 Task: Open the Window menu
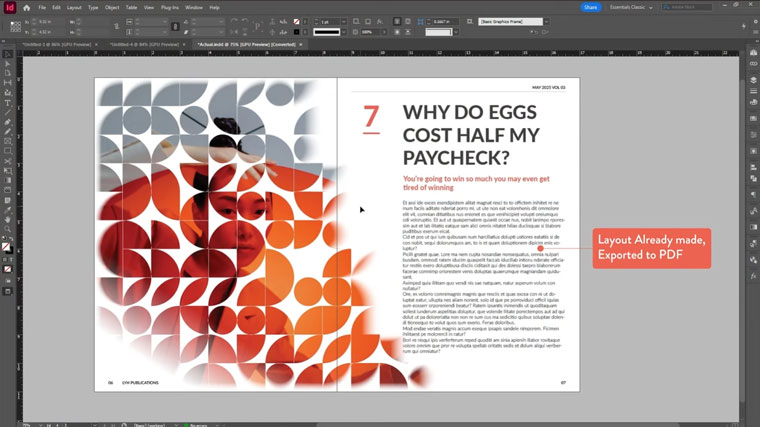click(194, 8)
